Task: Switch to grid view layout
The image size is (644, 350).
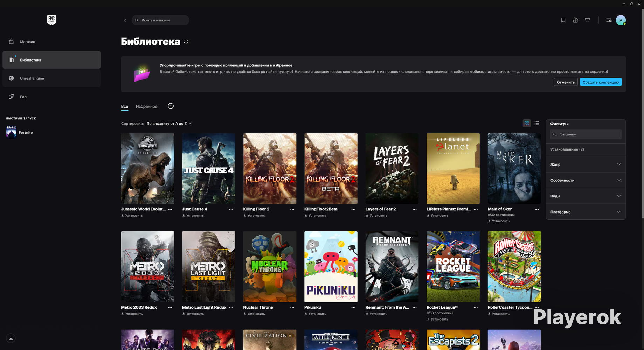Action: click(527, 123)
